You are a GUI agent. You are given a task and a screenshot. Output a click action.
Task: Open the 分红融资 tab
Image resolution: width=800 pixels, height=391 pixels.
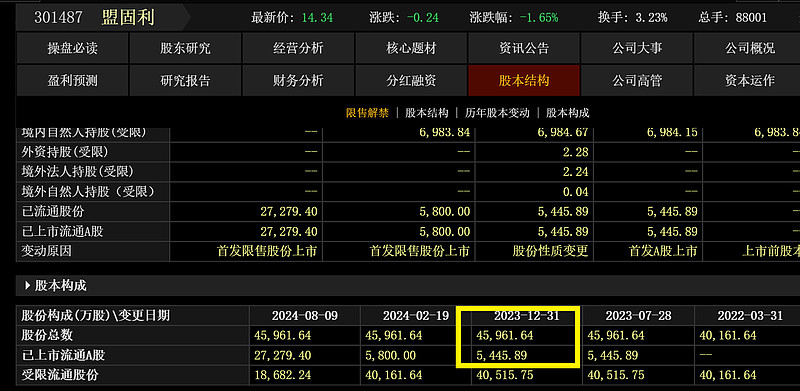click(x=411, y=81)
